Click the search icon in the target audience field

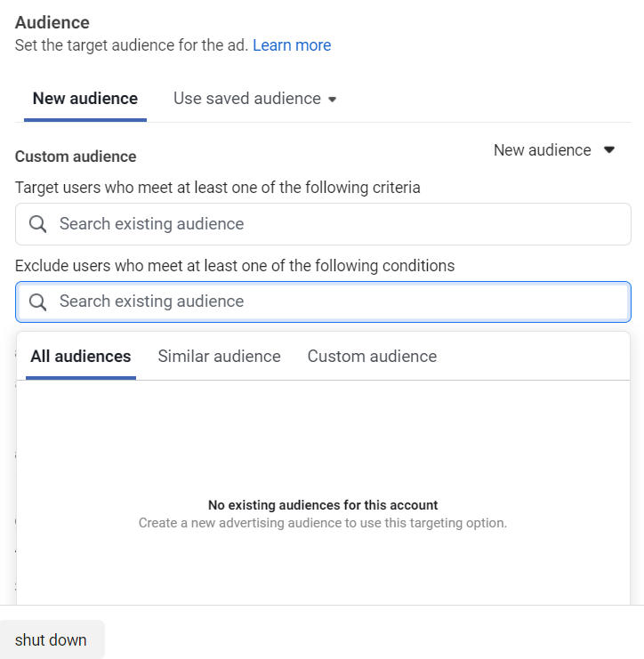point(37,224)
